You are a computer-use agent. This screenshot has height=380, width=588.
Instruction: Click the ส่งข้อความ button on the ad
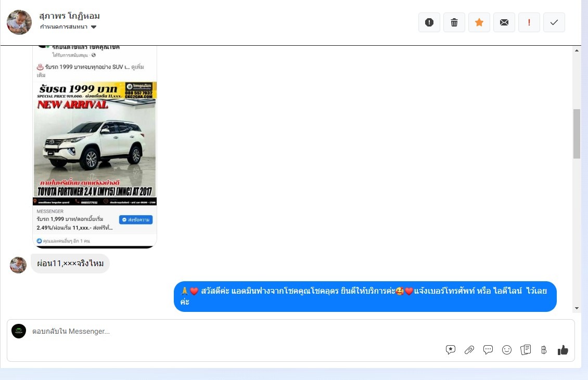click(136, 220)
